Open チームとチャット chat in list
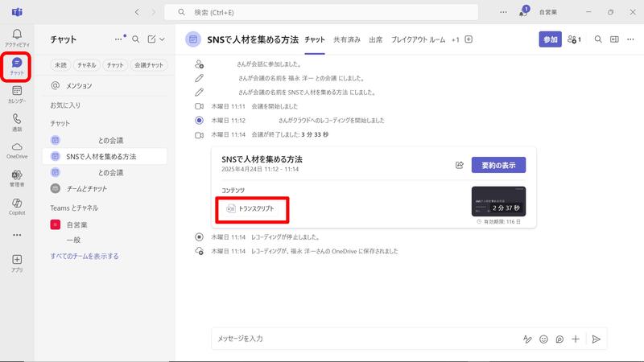Screen dimensions: 644x362 [105, 188]
